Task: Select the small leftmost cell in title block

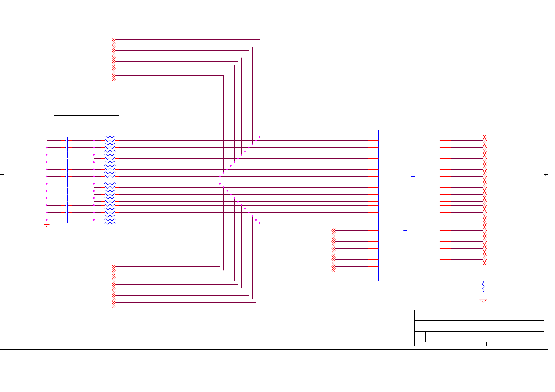Action: 420,337
